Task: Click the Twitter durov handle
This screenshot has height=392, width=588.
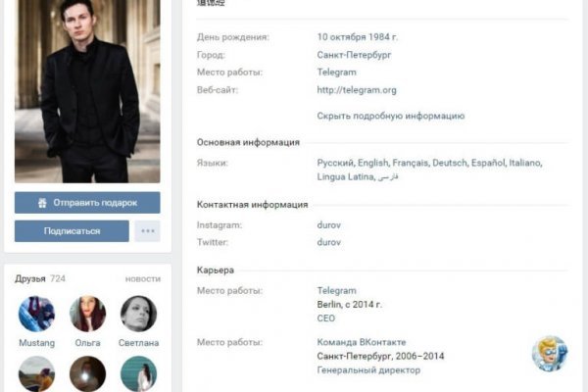Action: click(329, 241)
